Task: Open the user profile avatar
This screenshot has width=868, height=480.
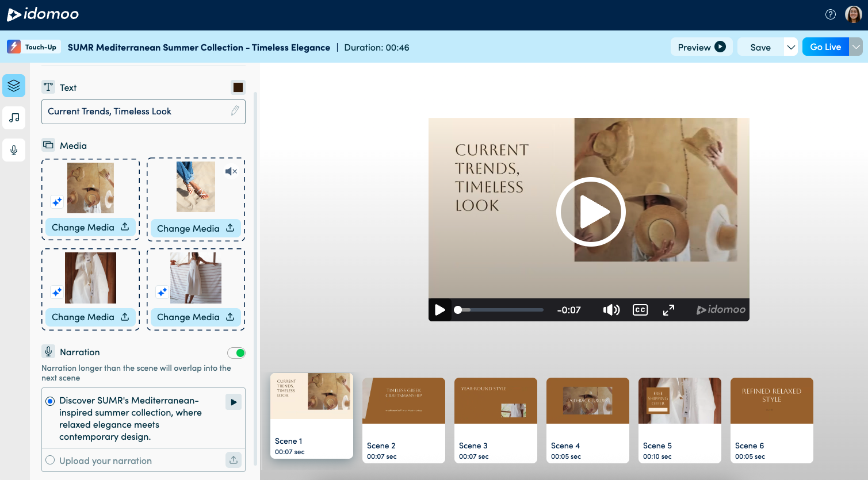Action: pos(853,14)
